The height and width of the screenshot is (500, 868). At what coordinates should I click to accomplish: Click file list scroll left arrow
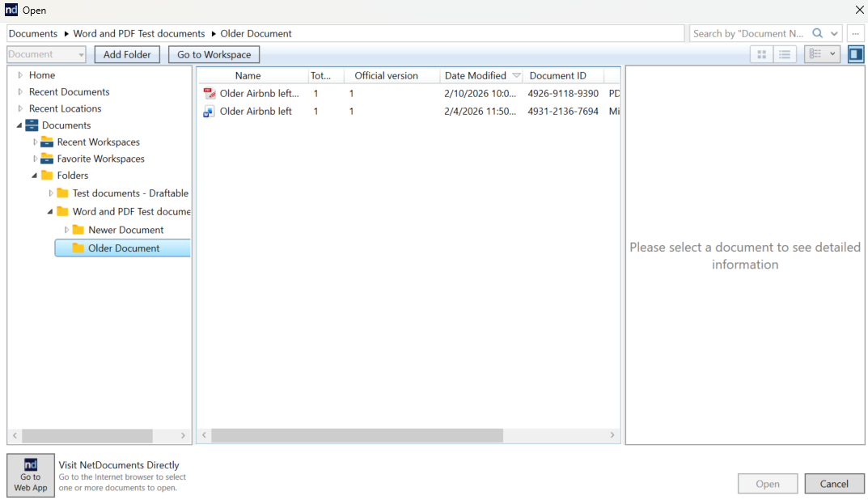(205, 435)
